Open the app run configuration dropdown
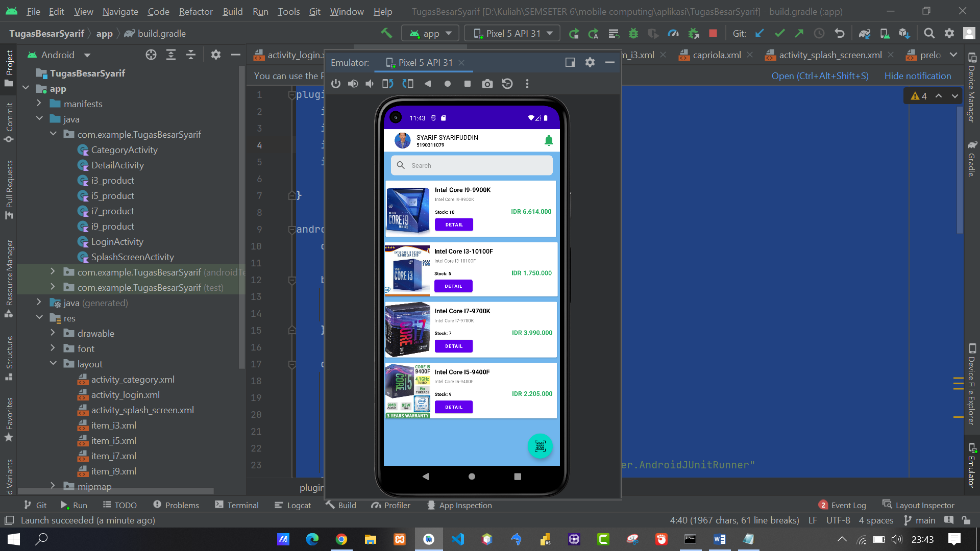980x551 pixels. click(x=430, y=34)
